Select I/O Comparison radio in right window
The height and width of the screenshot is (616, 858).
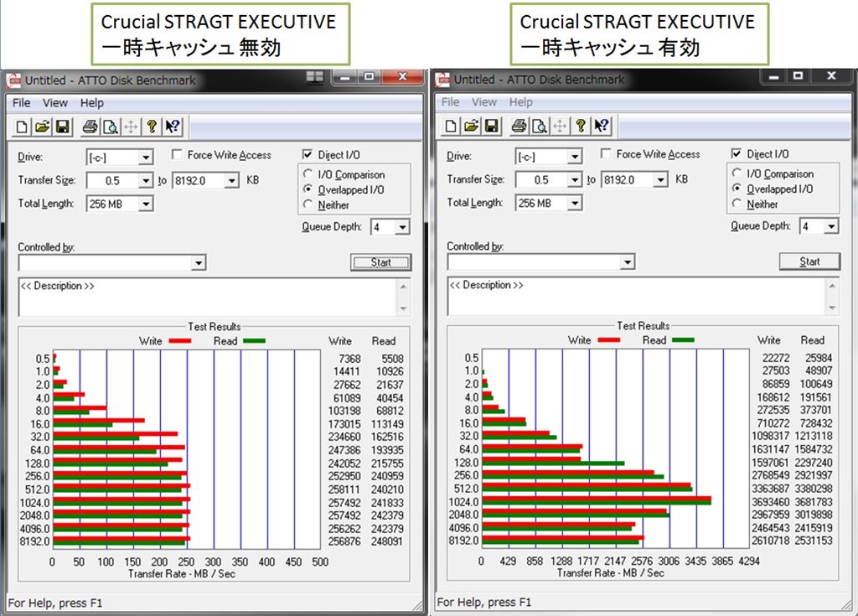(737, 173)
